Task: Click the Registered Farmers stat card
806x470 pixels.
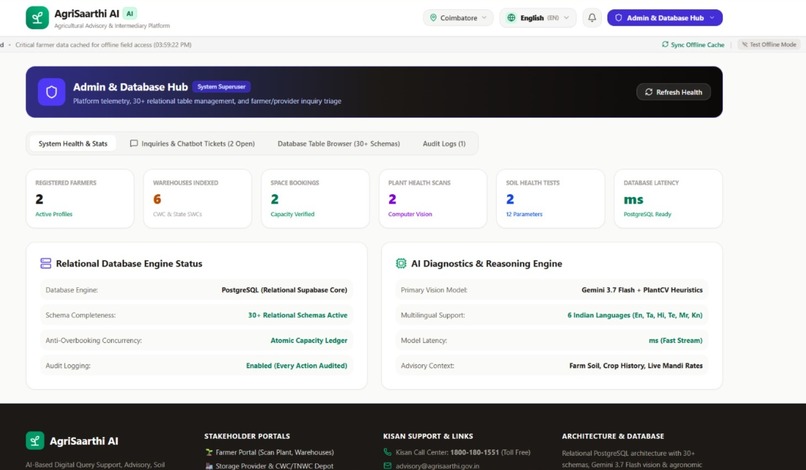Action: pos(80,198)
